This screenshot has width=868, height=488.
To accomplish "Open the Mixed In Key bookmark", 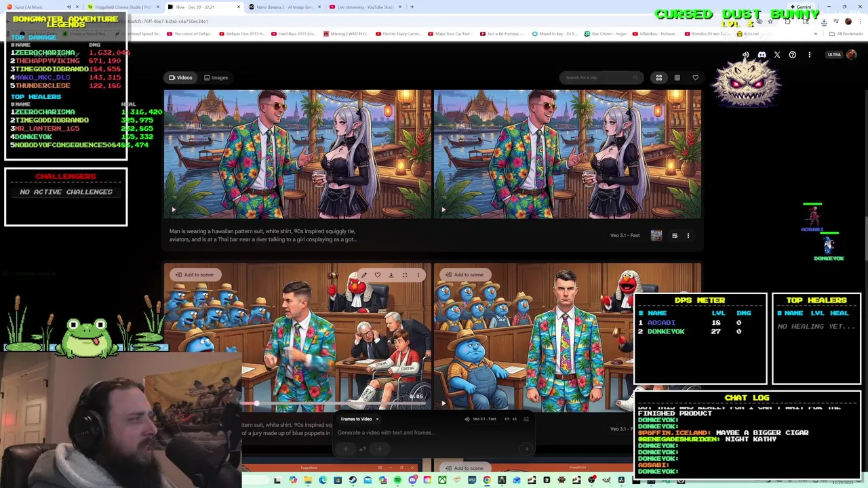I will 554,33.
